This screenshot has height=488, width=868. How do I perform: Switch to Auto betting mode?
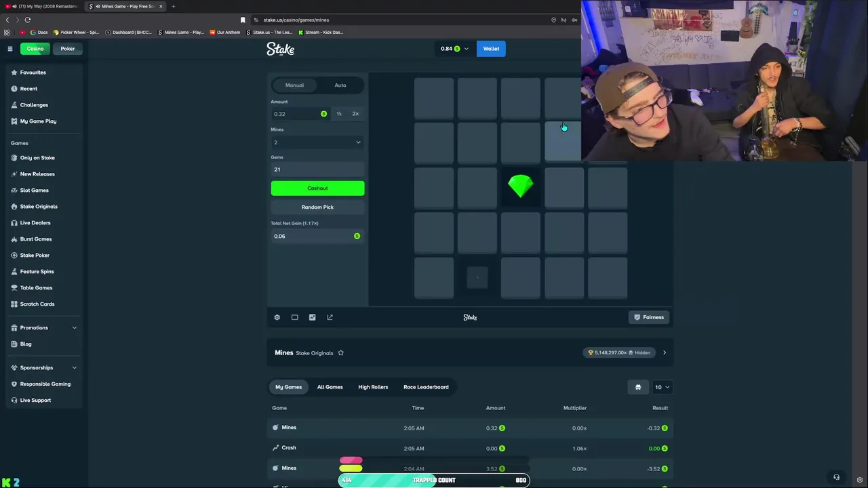[x=340, y=85]
